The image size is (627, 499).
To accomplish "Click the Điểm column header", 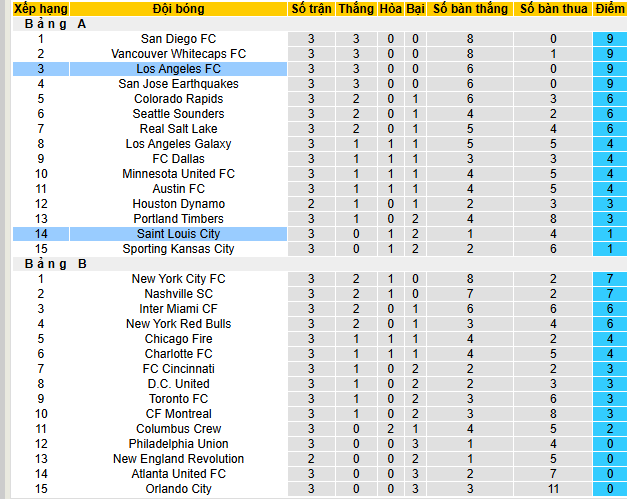I will [609, 9].
